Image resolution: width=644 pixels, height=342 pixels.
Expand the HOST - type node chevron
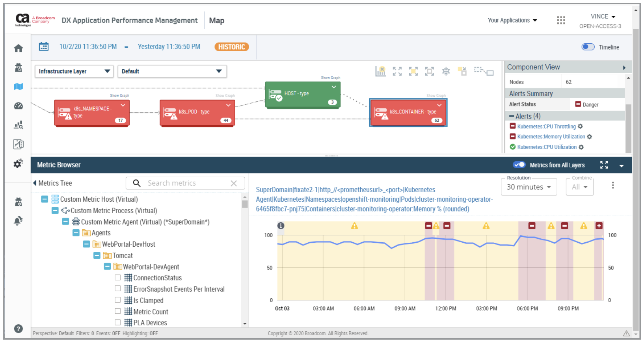coord(334,87)
